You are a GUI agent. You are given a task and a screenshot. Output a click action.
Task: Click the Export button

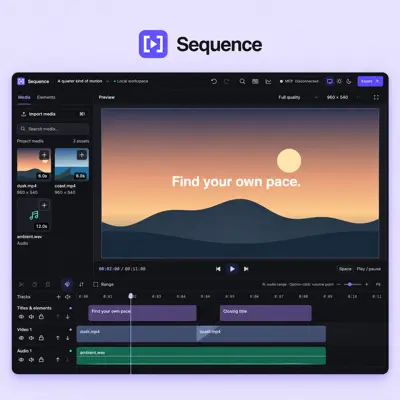click(x=370, y=81)
